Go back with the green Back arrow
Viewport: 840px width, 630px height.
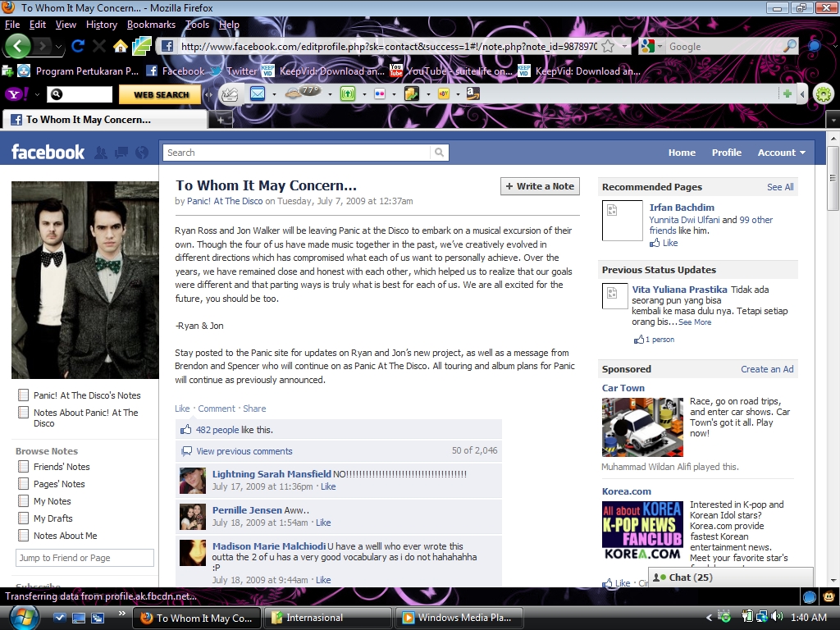(x=18, y=46)
